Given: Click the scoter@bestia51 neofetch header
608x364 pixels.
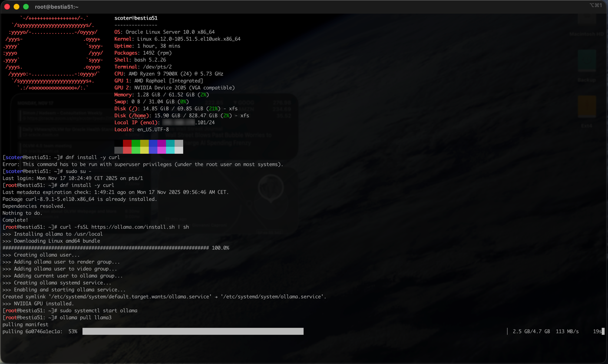Looking at the screenshot, I should [136, 18].
